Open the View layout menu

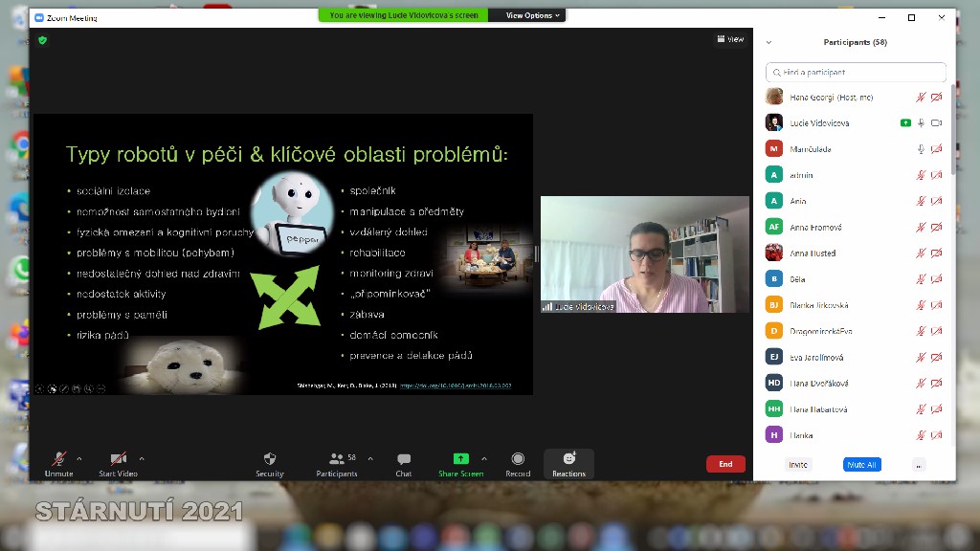730,39
